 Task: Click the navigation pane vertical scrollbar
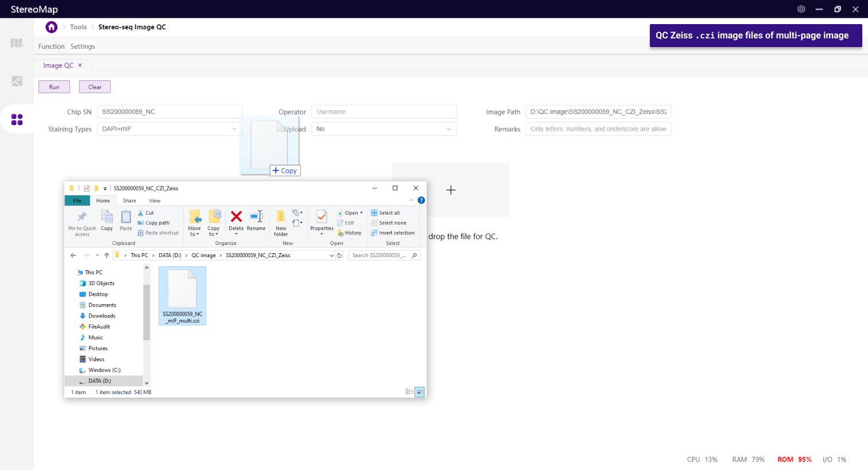[x=146, y=312]
